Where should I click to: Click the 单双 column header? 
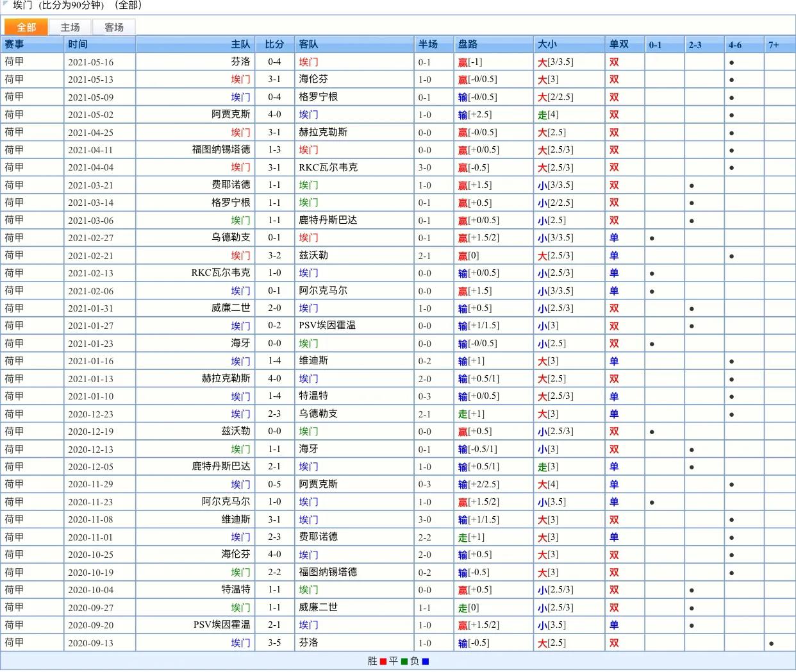(x=618, y=44)
